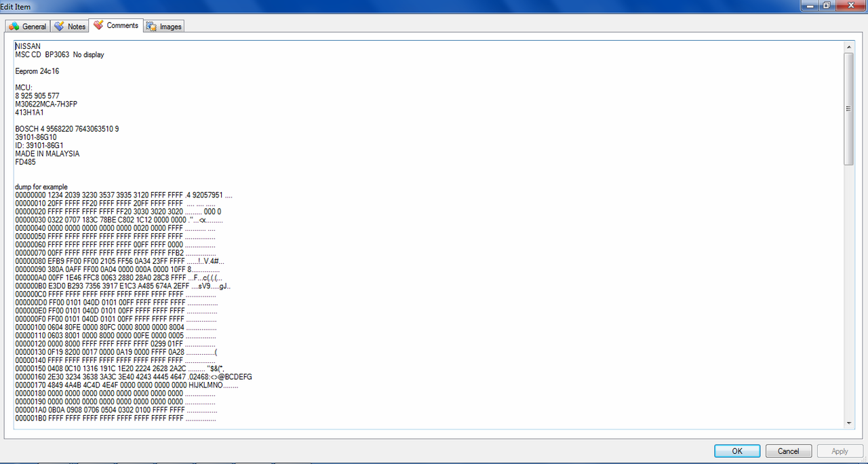
Task: Click the Cancel button
Action: [789, 451]
